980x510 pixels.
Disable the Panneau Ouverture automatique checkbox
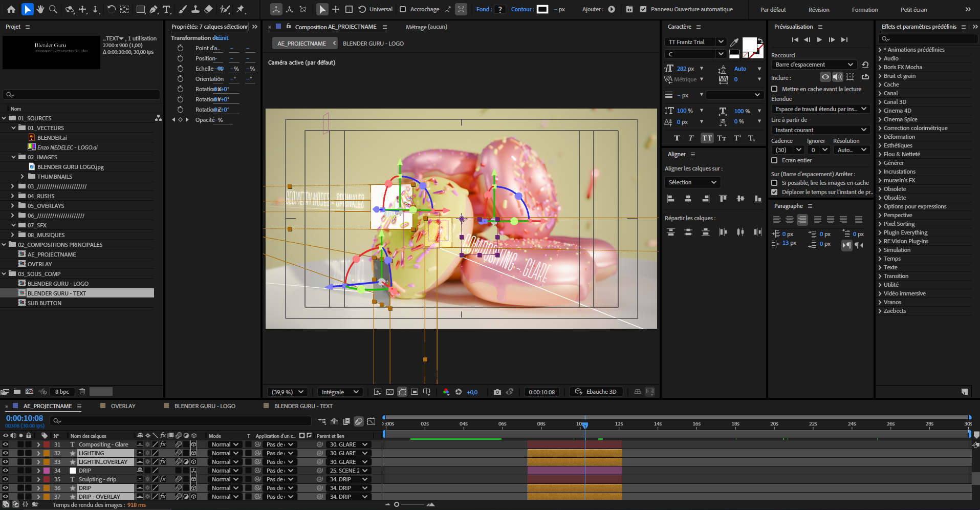pyautogui.click(x=644, y=9)
